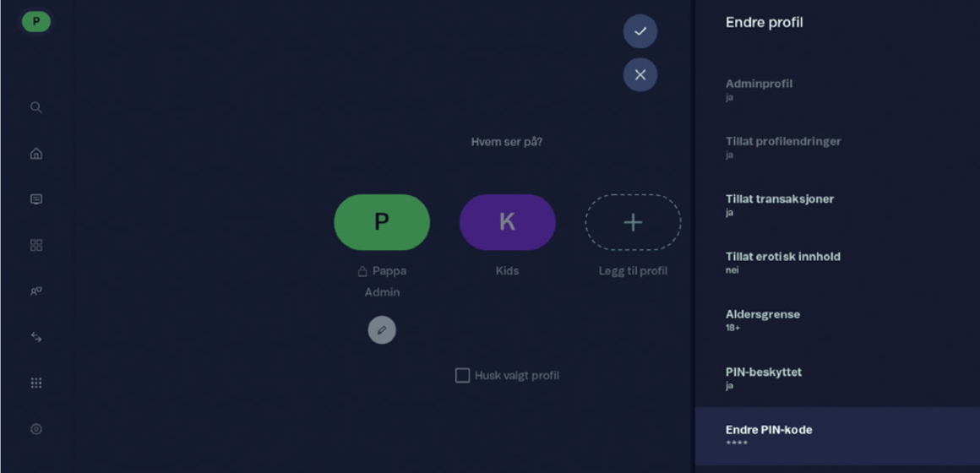The width and height of the screenshot is (980, 473).
Task: Cancel editing with the X button
Action: point(640,75)
